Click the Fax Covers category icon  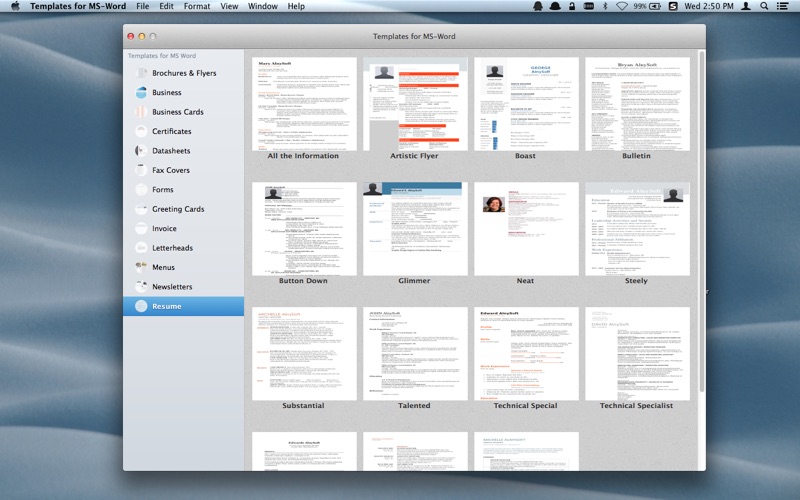[141, 170]
